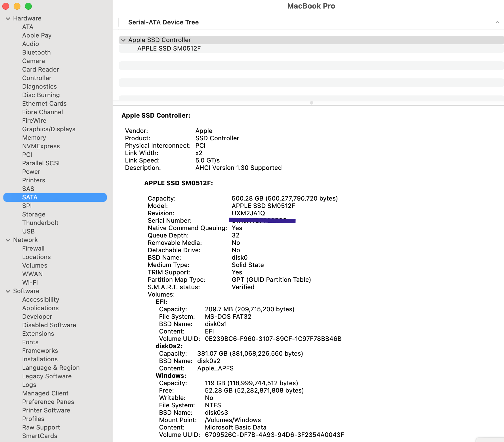This screenshot has width=504, height=442.
Task: Select Controller in the sidebar
Action: click(37, 78)
